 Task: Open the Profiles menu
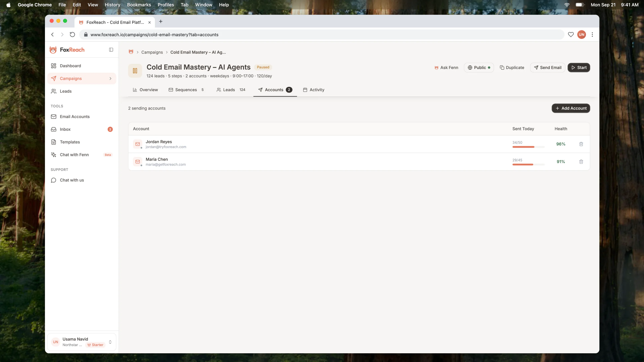click(x=165, y=5)
